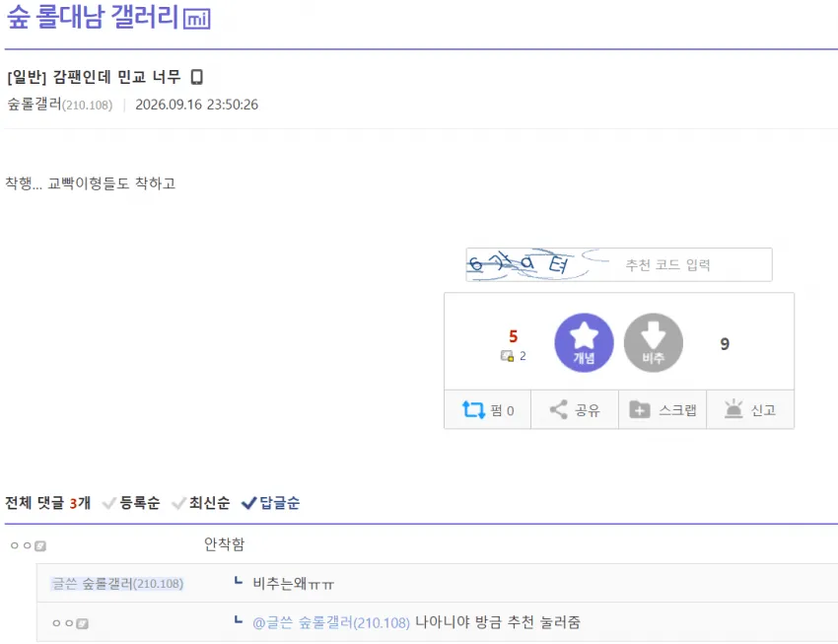Click the 공유 text label
The width and height of the screenshot is (838, 644).
click(587, 410)
